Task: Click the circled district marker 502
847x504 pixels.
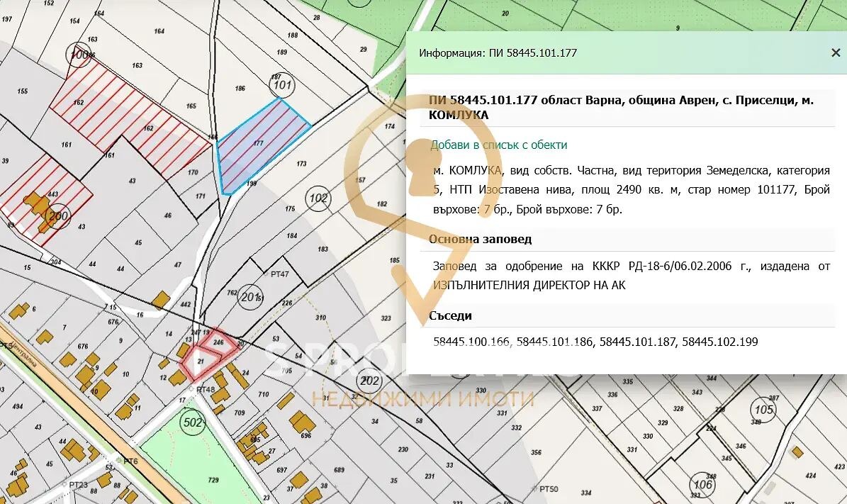Action: 192,424
